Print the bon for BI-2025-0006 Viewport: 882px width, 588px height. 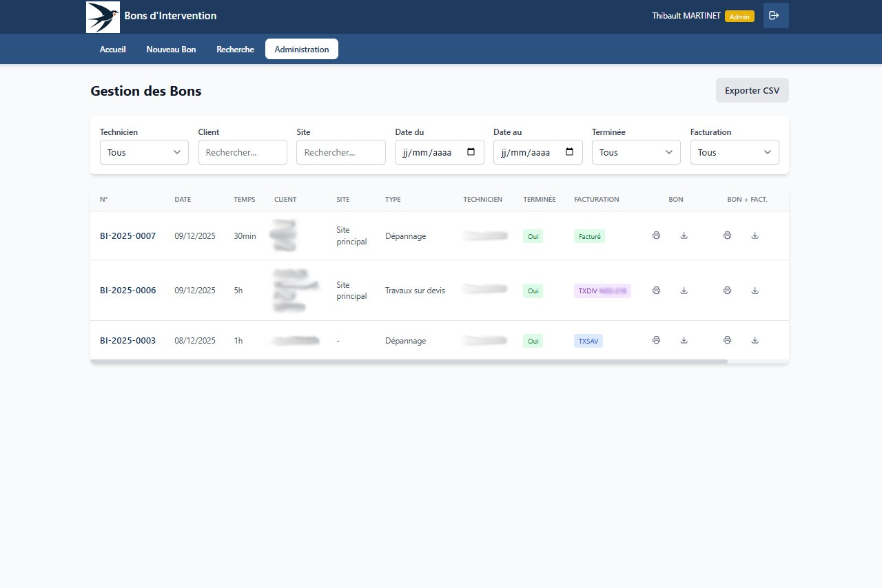656,291
